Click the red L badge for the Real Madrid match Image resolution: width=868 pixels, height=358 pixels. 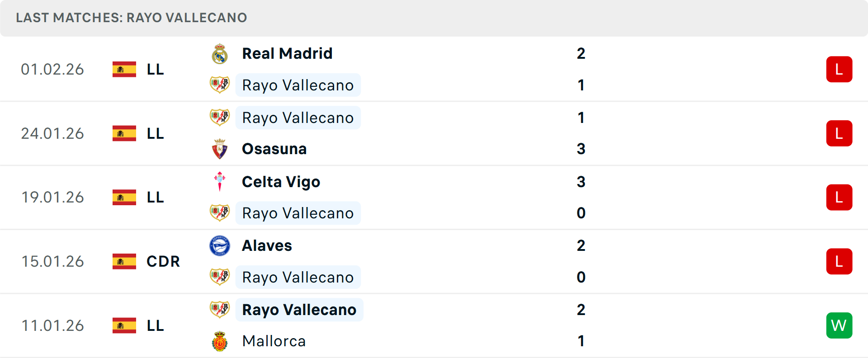[840, 69]
